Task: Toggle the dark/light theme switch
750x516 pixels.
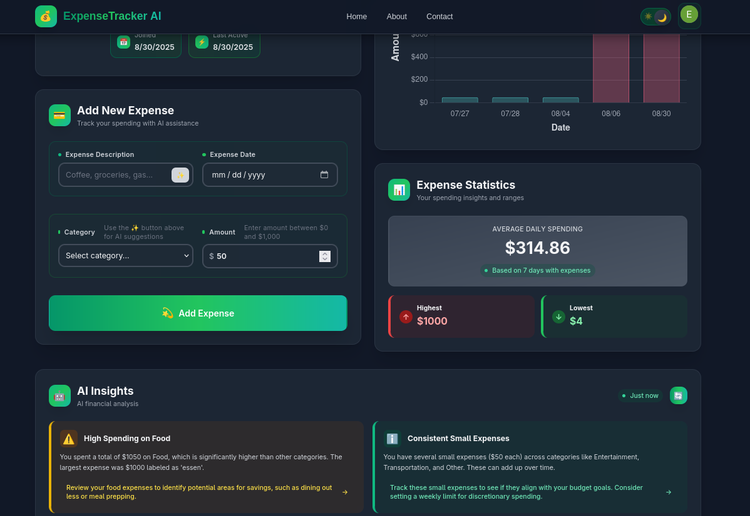Action: point(656,16)
